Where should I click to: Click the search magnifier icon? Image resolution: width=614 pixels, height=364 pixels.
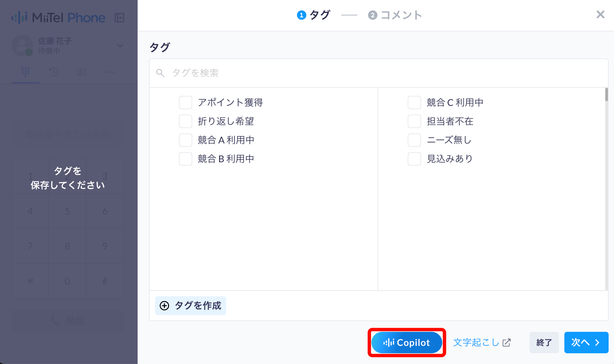[x=160, y=73]
